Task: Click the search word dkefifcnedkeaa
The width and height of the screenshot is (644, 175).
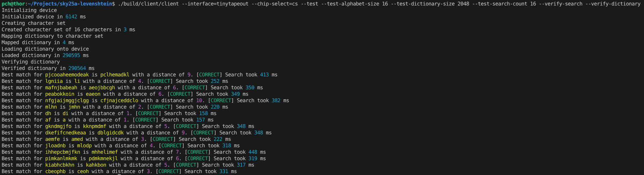Action: (x=65, y=133)
